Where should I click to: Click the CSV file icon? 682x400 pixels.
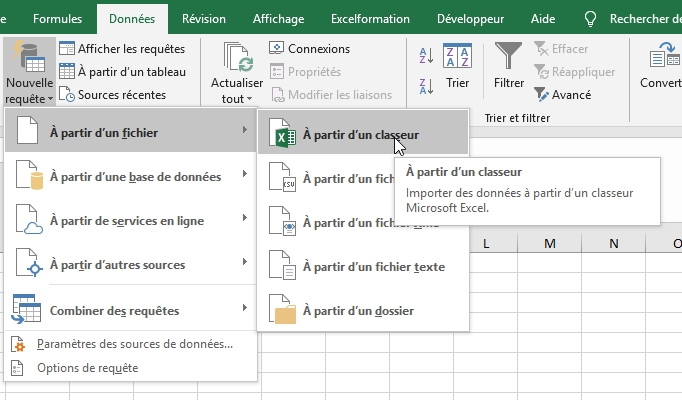tap(282, 177)
